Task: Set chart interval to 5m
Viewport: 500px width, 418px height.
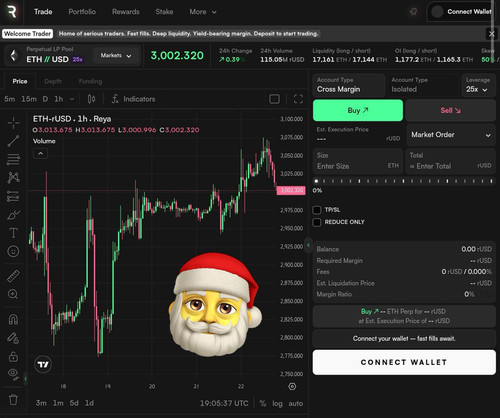Action: click(10, 99)
